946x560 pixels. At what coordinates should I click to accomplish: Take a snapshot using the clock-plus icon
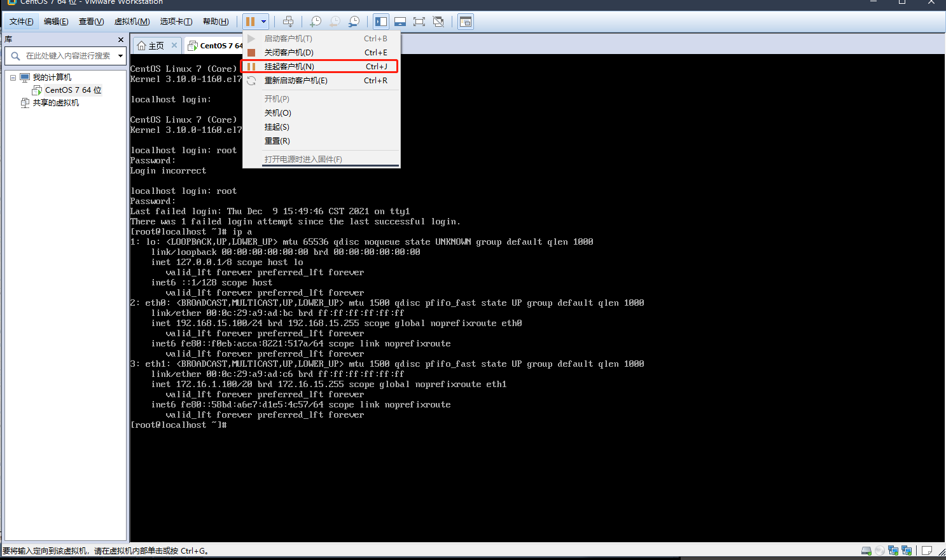click(x=316, y=22)
